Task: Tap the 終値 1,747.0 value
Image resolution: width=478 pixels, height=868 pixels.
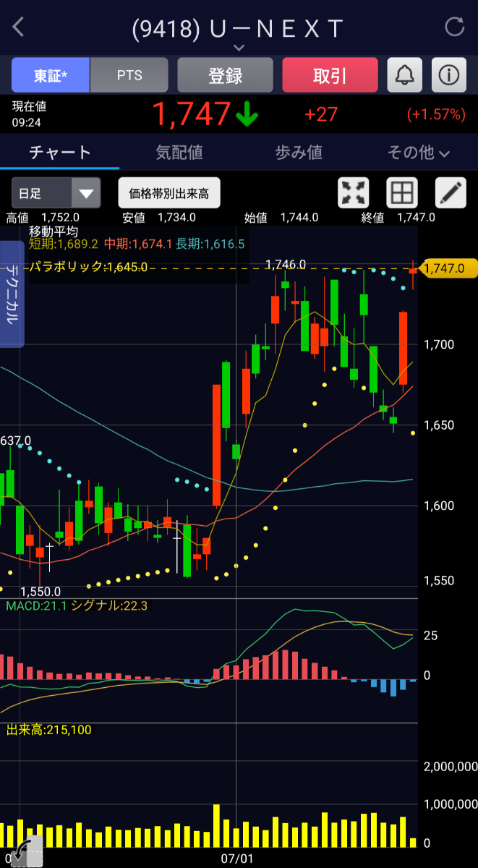Action: click(398, 217)
